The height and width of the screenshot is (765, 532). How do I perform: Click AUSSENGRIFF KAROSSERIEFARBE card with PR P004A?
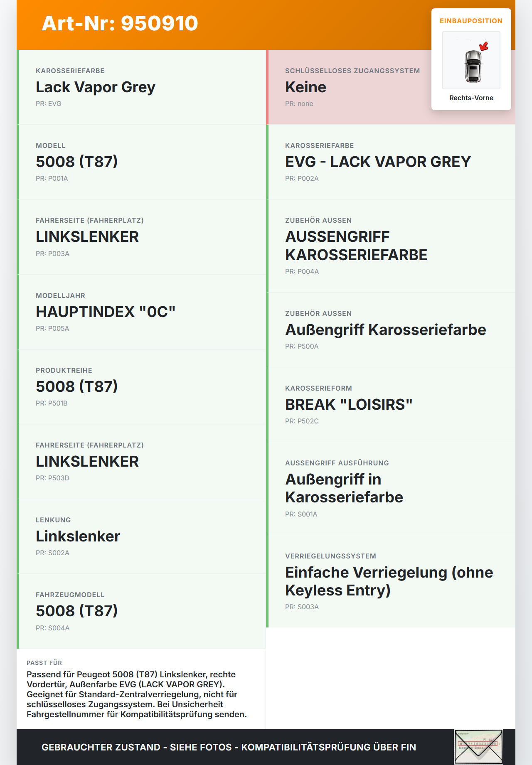click(391, 246)
